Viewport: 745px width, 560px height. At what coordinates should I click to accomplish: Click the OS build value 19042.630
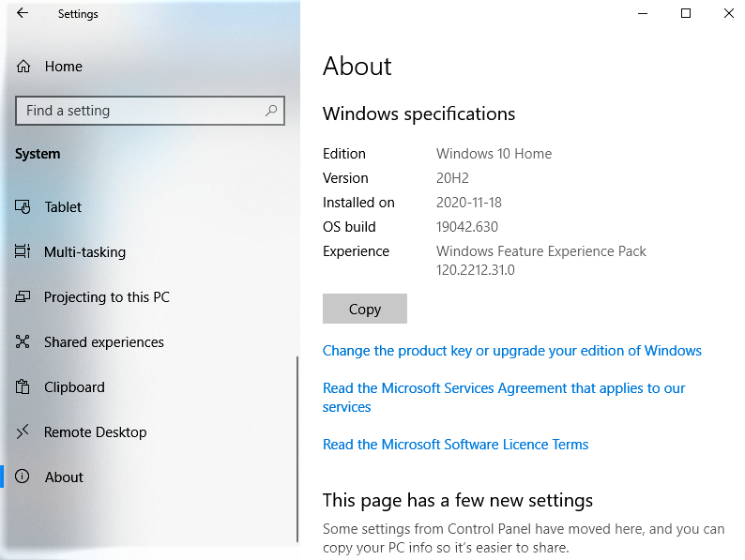pos(467,227)
